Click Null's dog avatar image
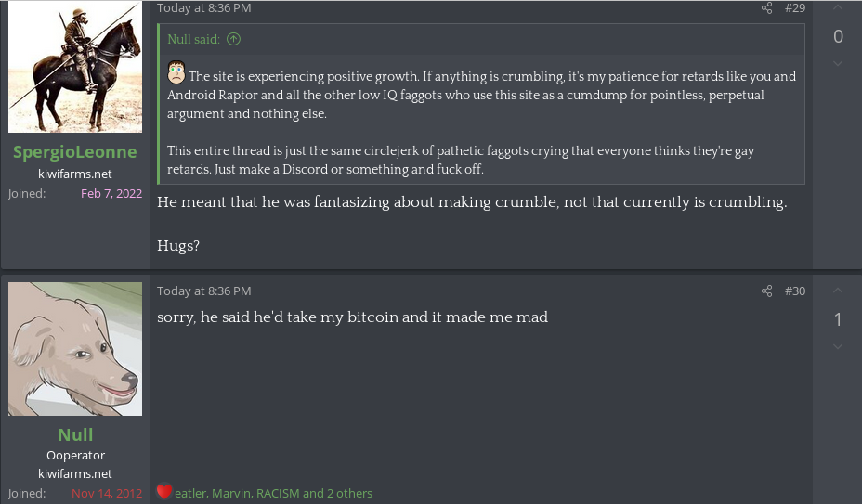This screenshot has width=862, height=504. tap(75, 349)
